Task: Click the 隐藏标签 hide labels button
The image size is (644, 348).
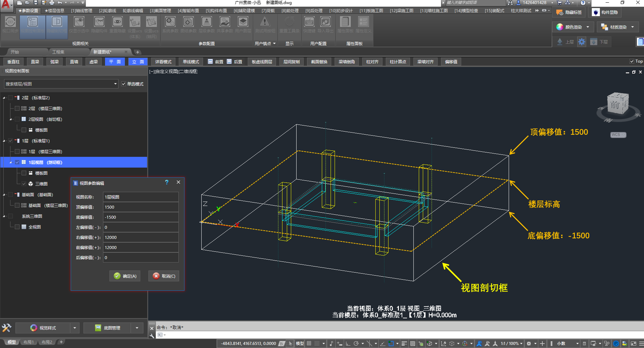Action: [x=569, y=12]
